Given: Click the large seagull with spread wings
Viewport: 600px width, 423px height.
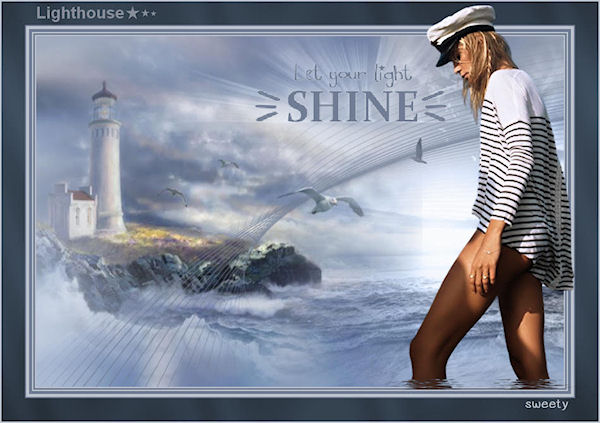Looking at the screenshot, I should [321, 201].
